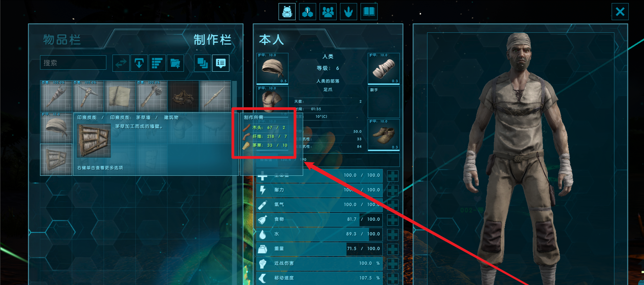Toggle the item stacking view icon
The height and width of the screenshot is (285, 644).
(x=203, y=63)
